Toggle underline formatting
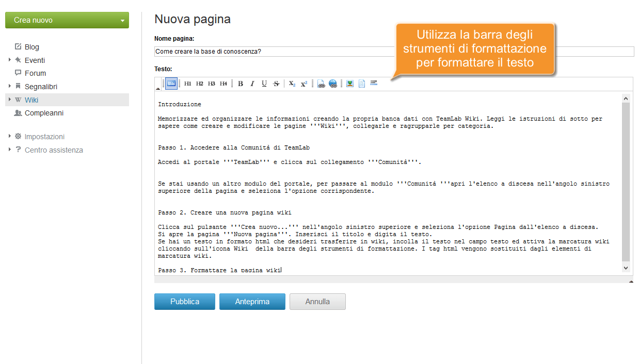639x364 pixels. (264, 84)
